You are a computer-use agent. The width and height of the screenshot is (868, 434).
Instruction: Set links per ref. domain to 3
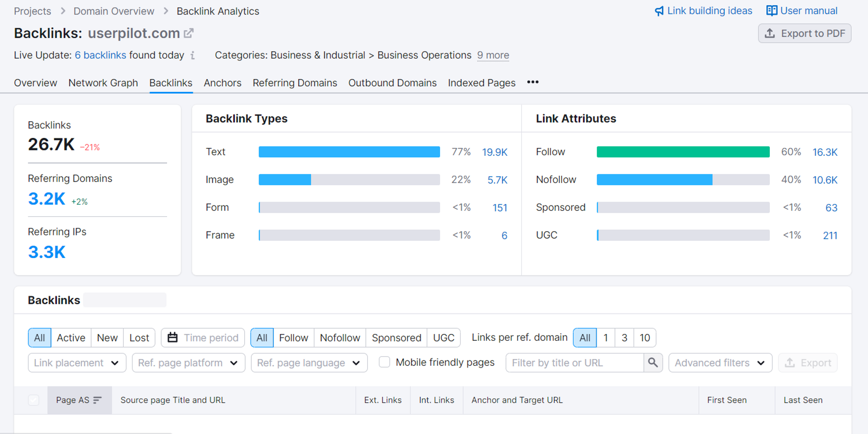click(x=625, y=338)
